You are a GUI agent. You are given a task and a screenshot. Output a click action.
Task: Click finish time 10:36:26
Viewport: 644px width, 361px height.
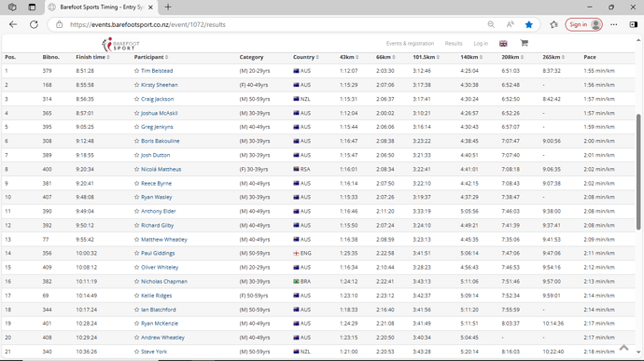pos(86,352)
